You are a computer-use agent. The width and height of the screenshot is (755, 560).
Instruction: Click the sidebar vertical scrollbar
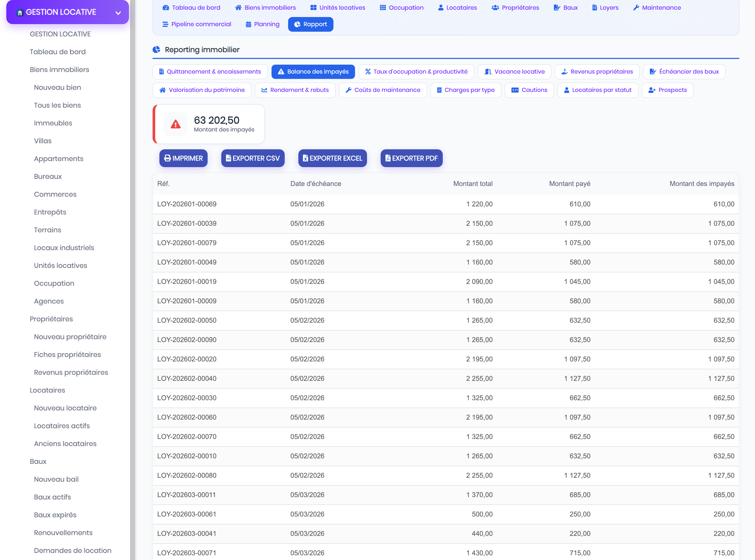[x=133, y=280]
